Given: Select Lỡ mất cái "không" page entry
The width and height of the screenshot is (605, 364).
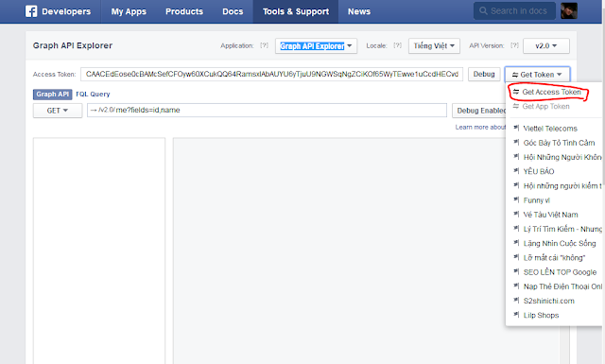Looking at the screenshot, I should pos(554,257).
